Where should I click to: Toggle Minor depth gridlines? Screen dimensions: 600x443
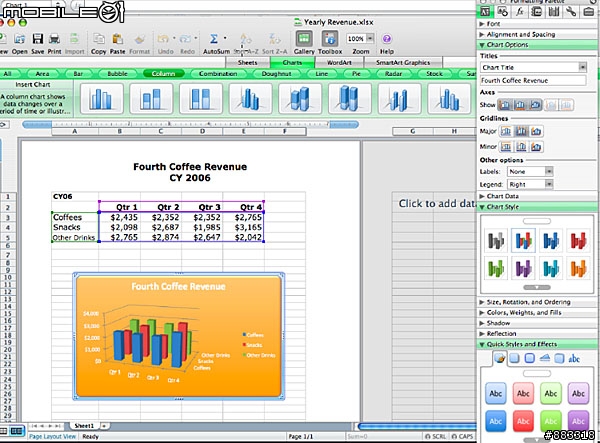pyautogui.click(x=536, y=147)
